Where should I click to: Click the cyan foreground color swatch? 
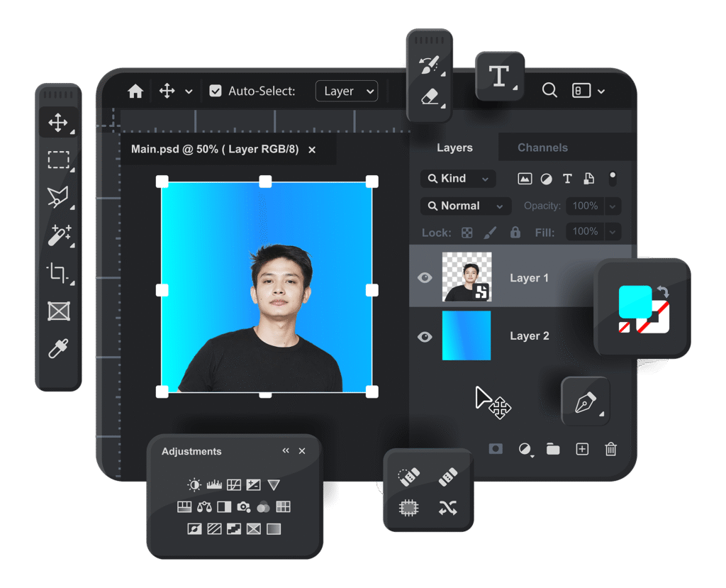635,301
